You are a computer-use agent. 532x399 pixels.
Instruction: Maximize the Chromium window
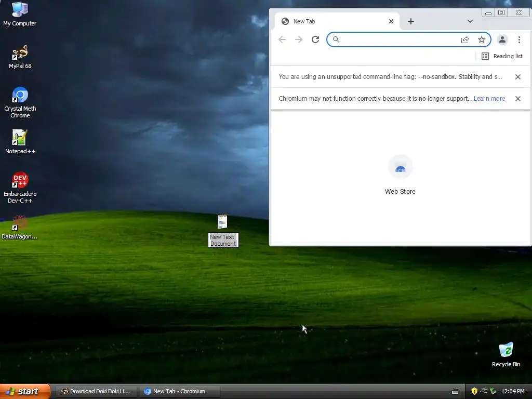tap(501, 13)
